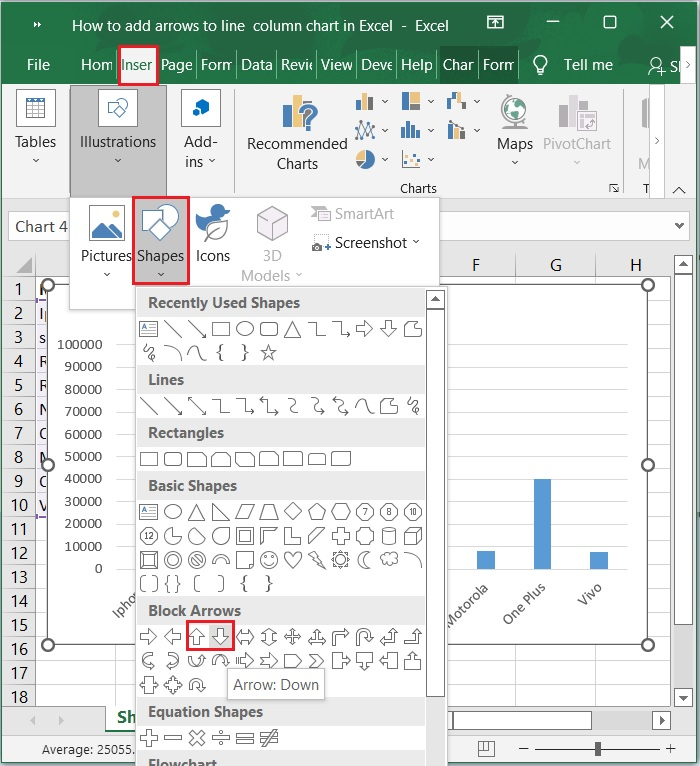Image resolution: width=700 pixels, height=766 pixels.
Task: Click Recommended Charts
Action: [297, 133]
